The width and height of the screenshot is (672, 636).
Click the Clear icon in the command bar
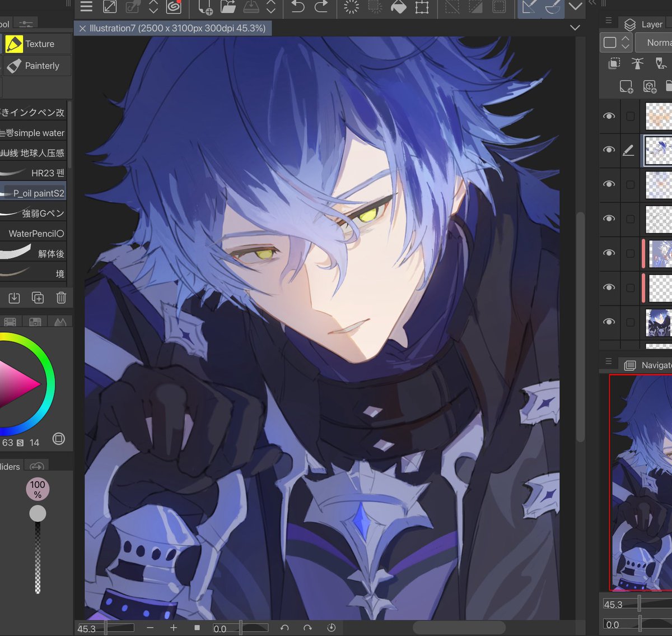[x=352, y=7]
